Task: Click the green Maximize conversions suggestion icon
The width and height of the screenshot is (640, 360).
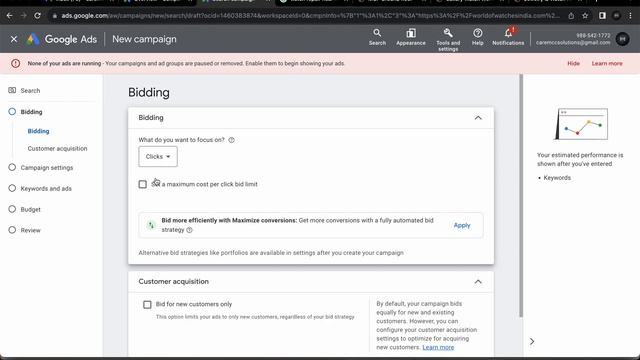Action: [x=151, y=225]
